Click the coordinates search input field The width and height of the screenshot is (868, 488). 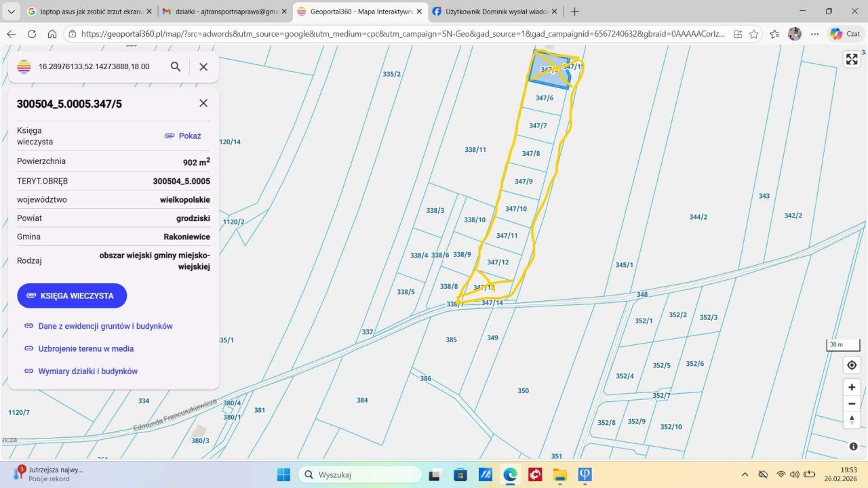pos(94,66)
